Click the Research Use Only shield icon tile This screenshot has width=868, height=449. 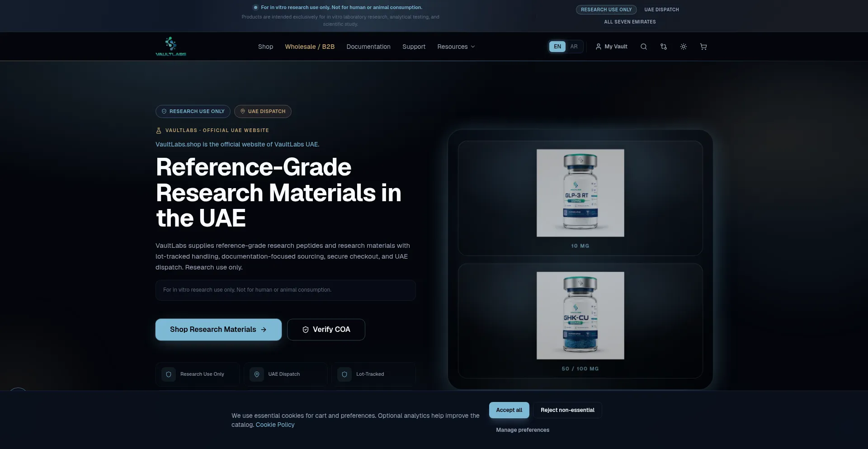tap(169, 374)
